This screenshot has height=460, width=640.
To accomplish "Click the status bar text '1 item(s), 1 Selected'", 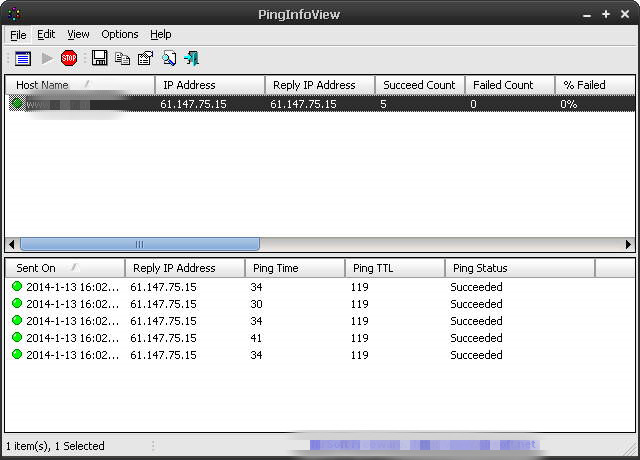I will point(56,446).
